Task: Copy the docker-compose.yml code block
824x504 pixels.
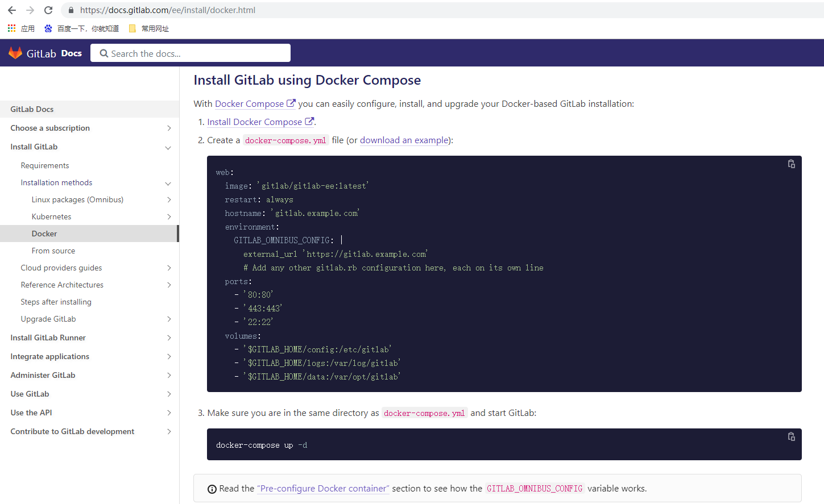Action: tap(791, 164)
